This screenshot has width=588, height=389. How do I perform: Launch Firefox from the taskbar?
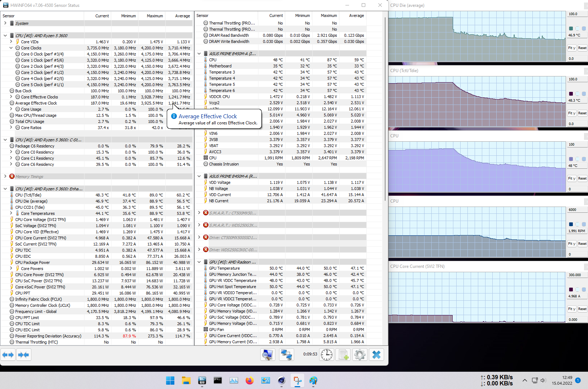point(249,380)
